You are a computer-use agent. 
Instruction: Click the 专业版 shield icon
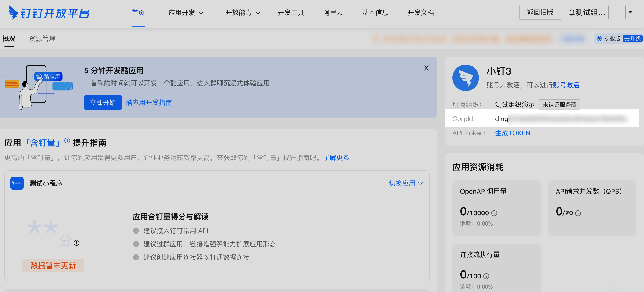[599, 38]
